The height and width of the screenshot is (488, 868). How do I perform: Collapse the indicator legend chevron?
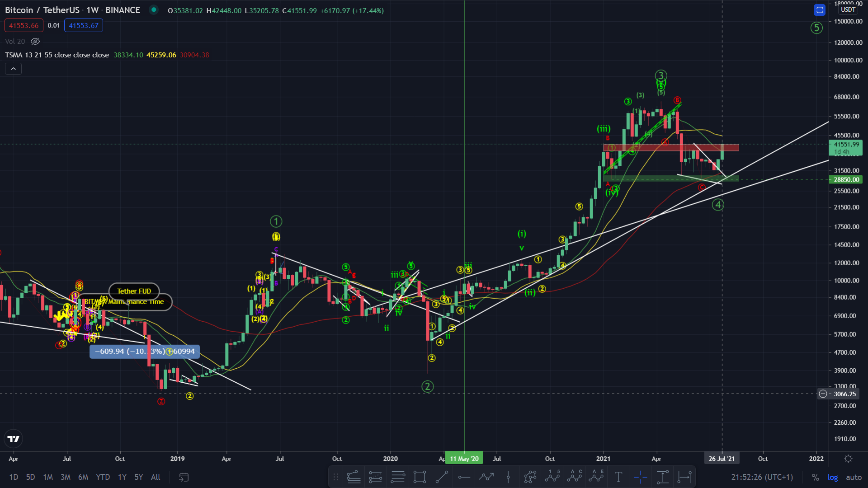click(x=13, y=69)
